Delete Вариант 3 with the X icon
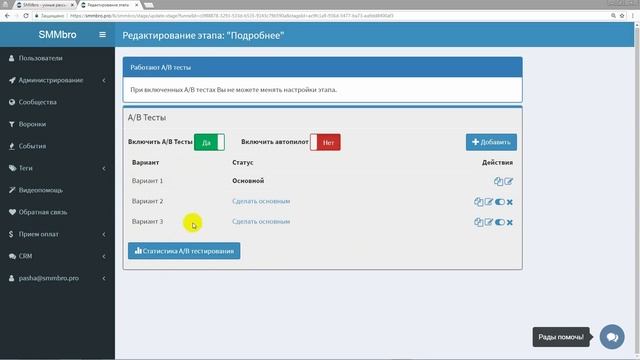 click(509, 222)
